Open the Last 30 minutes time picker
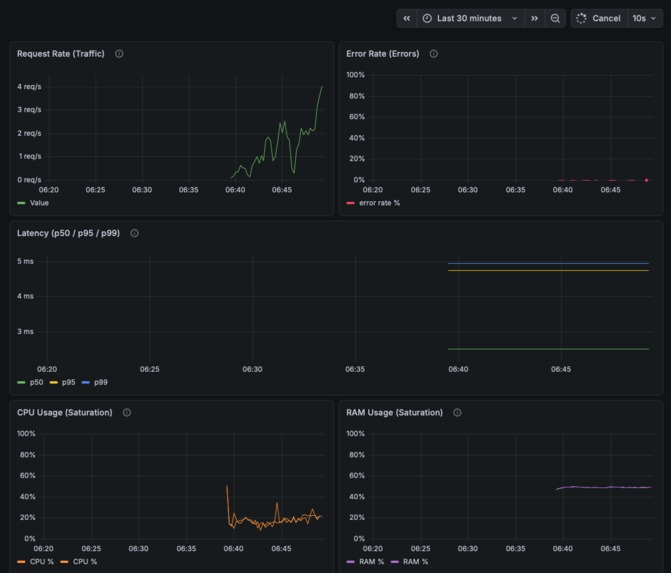Screen dimensions: 671x573 point(470,18)
